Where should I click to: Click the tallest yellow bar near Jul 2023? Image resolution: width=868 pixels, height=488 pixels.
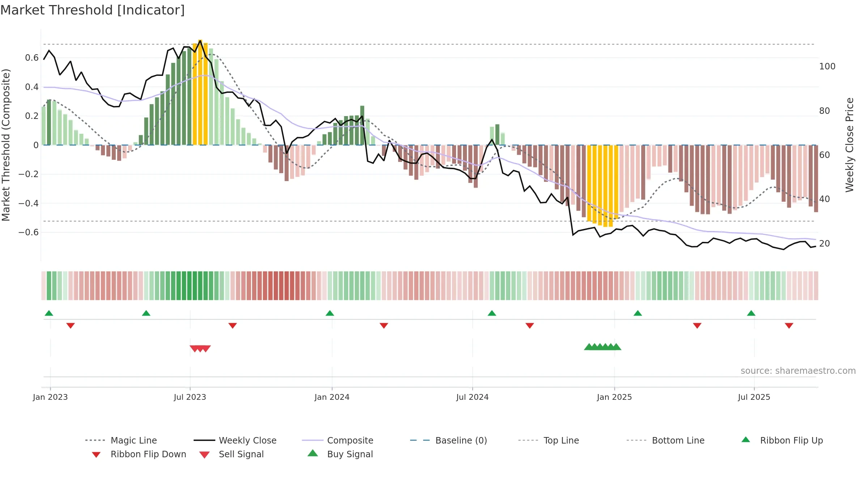coord(200,92)
